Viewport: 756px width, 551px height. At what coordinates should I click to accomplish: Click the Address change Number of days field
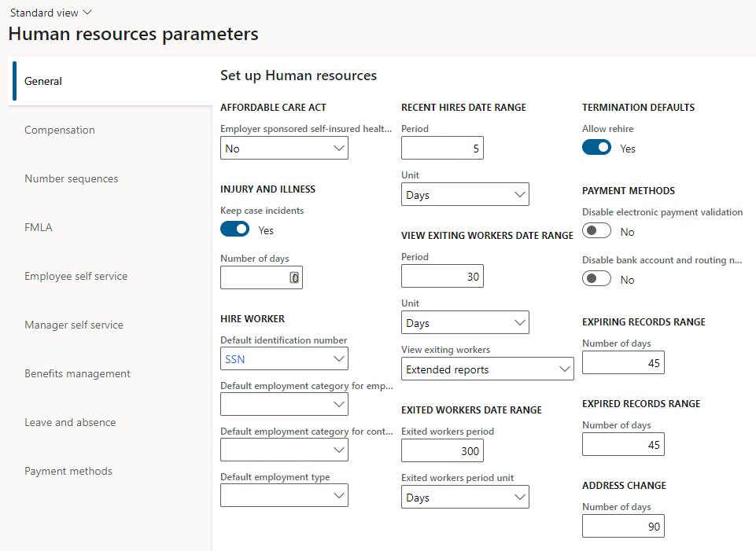coord(623,527)
